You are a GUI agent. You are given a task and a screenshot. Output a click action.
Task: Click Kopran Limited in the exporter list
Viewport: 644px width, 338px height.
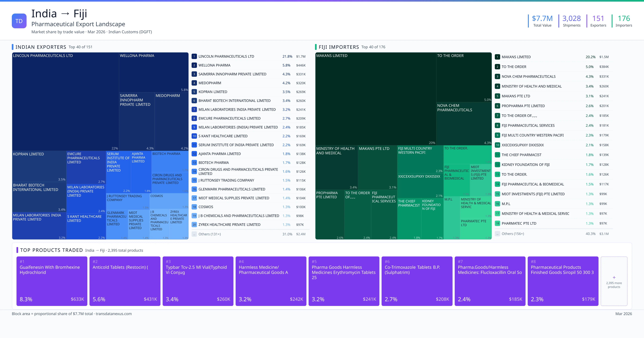[x=213, y=92]
